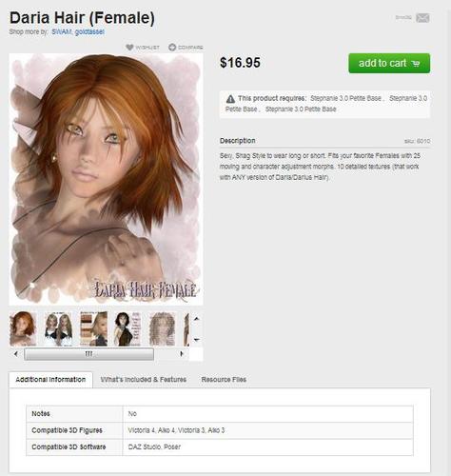Add product to wishlist heart icon
Image resolution: width=451 pixels, height=476 pixels.
pos(129,48)
